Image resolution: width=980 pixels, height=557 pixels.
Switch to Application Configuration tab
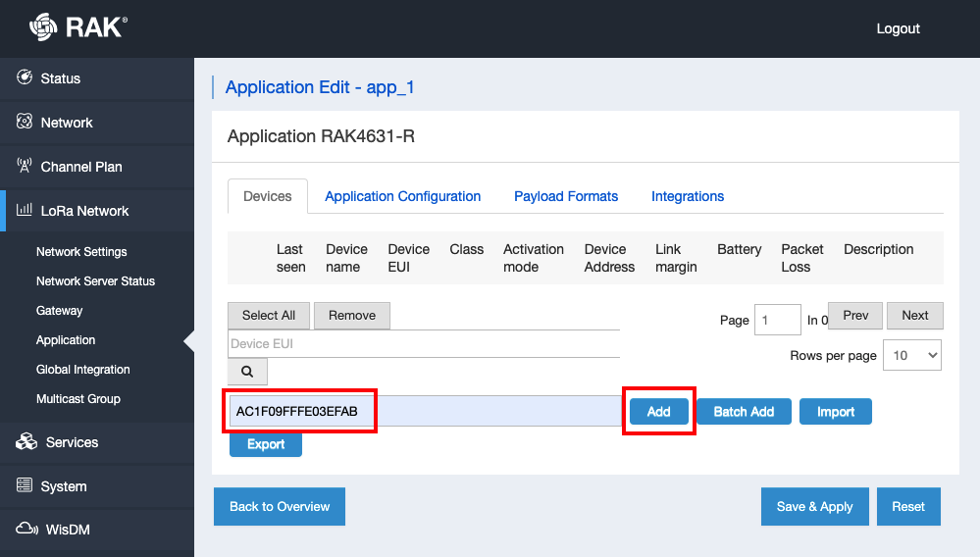[x=402, y=196]
